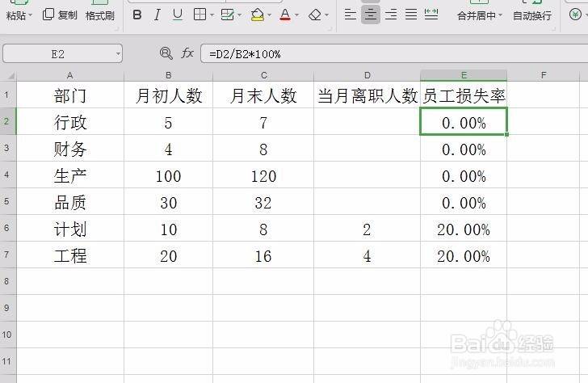The image size is (588, 383).
Task: Click cell 行政
Action: point(70,121)
